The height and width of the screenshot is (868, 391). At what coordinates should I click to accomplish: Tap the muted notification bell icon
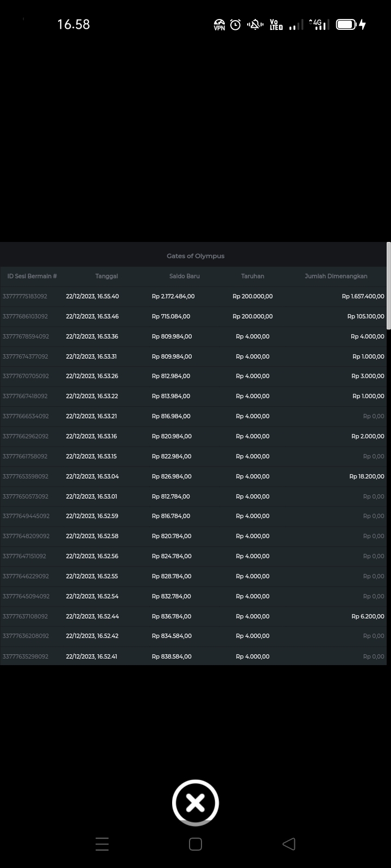click(x=255, y=25)
